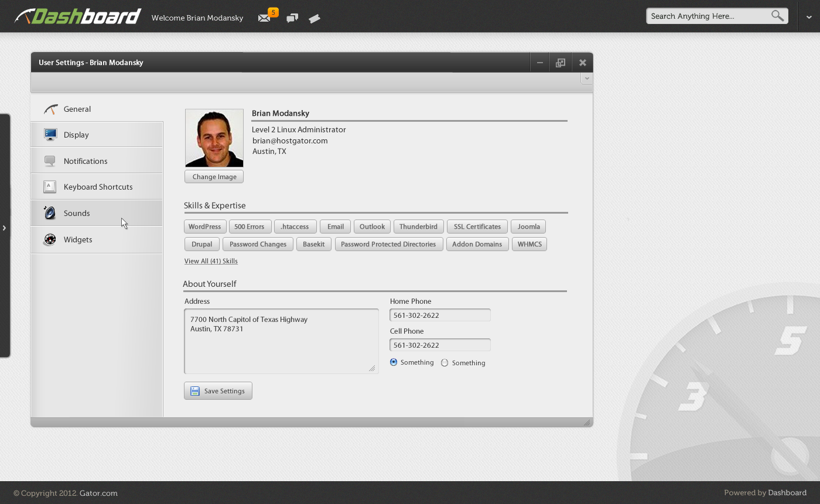Click the .htaccess skill tag
This screenshot has height=504, width=820.
(x=295, y=227)
